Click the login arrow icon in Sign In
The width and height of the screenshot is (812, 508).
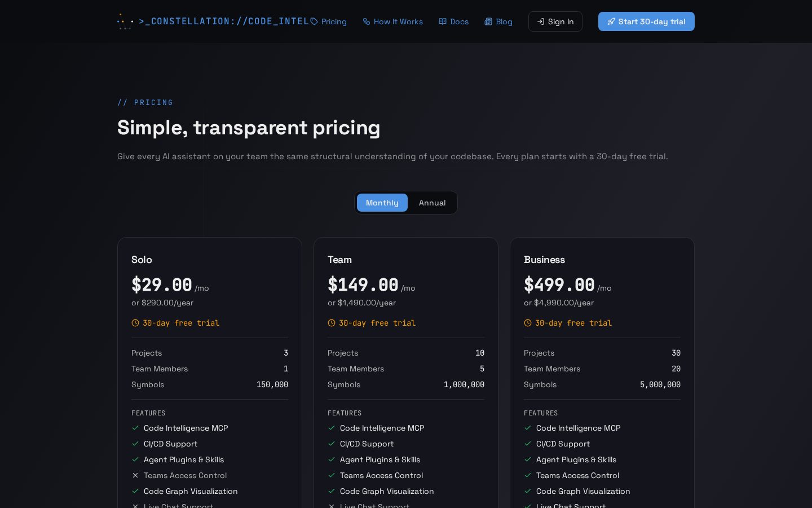(541, 21)
